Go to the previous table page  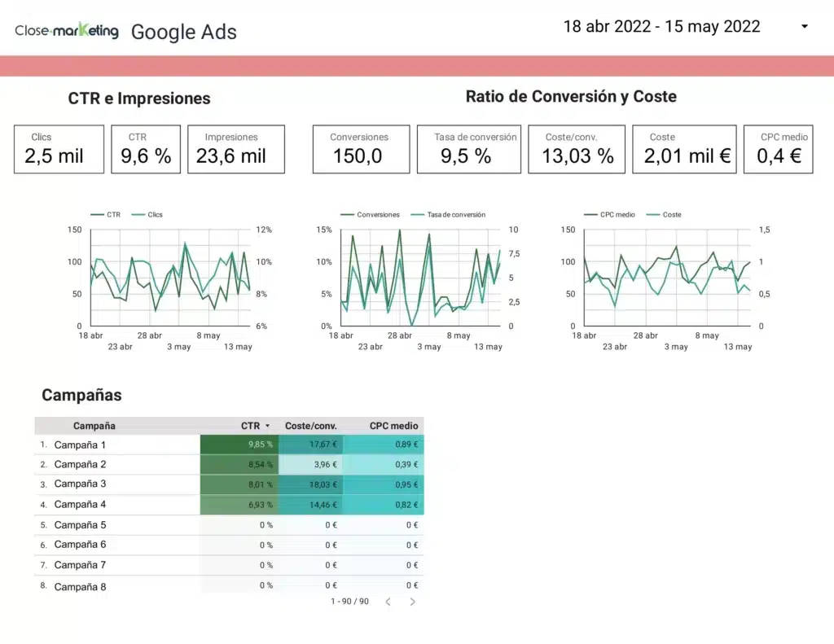388,602
